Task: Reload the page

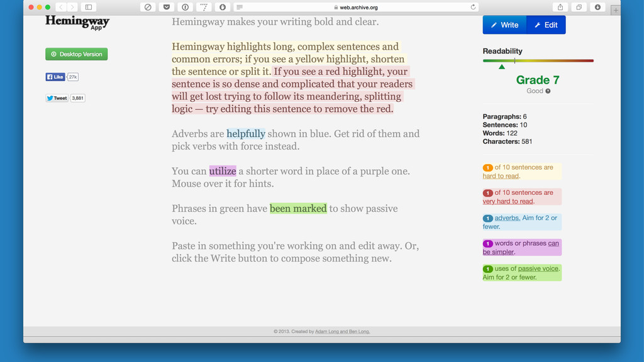Action: click(x=473, y=7)
